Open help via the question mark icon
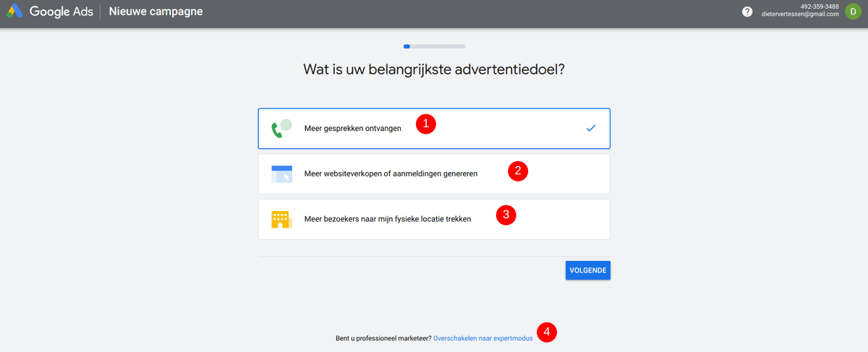This screenshot has height=352, width=868. pos(747,12)
